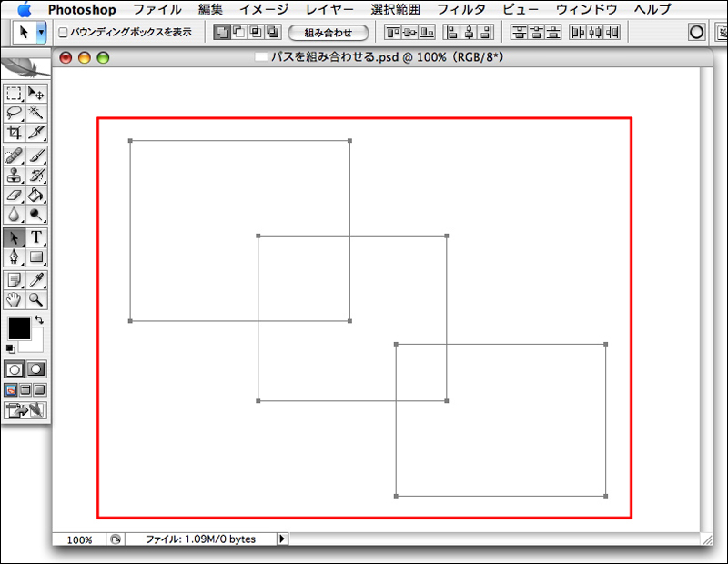Switch to Quick Mask mode
The width and height of the screenshot is (728, 564).
tap(36, 369)
